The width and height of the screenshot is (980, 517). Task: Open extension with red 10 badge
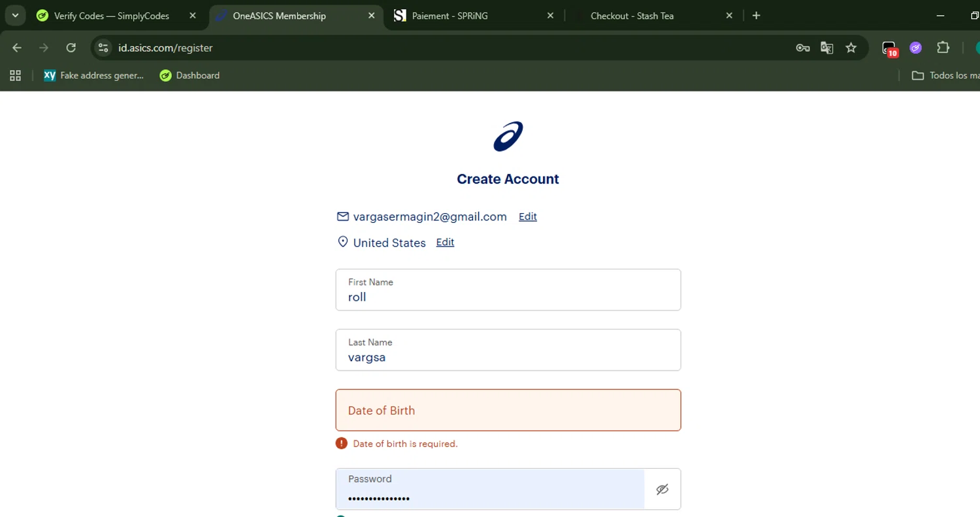890,48
